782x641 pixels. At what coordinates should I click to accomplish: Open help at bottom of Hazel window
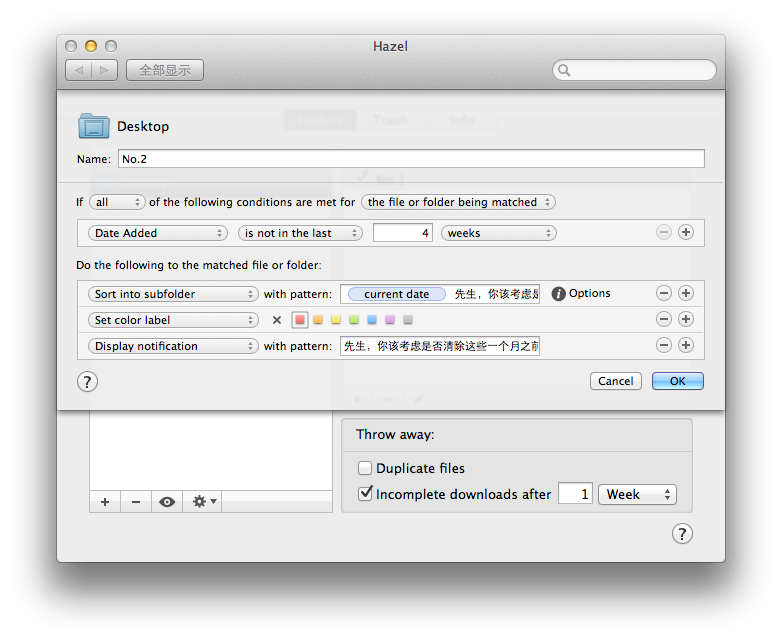pos(682,533)
